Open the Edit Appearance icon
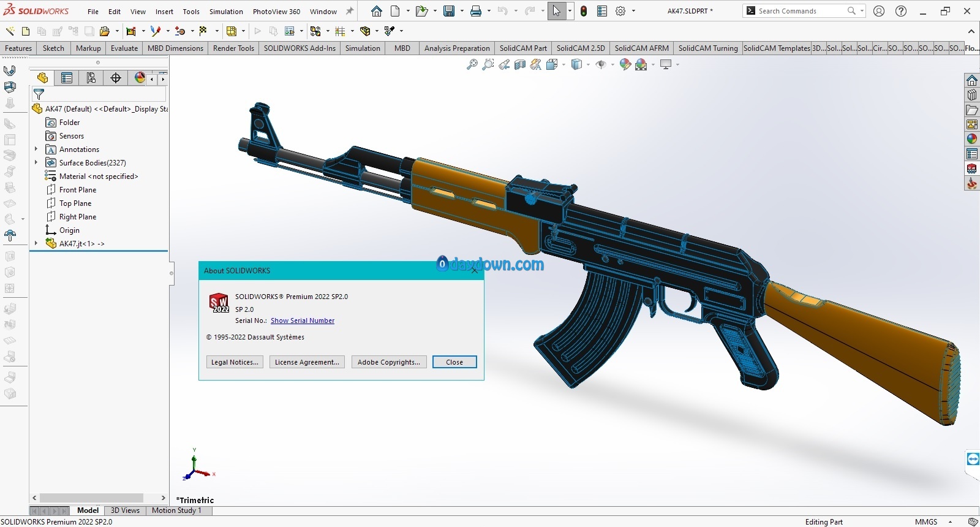The height and width of the screenshot is (527, 980). pyautogui.click(x=625, y=64)
